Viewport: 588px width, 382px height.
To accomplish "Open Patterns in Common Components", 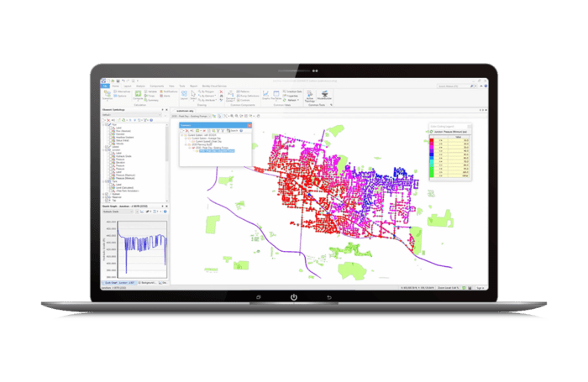I will point(243,92).
